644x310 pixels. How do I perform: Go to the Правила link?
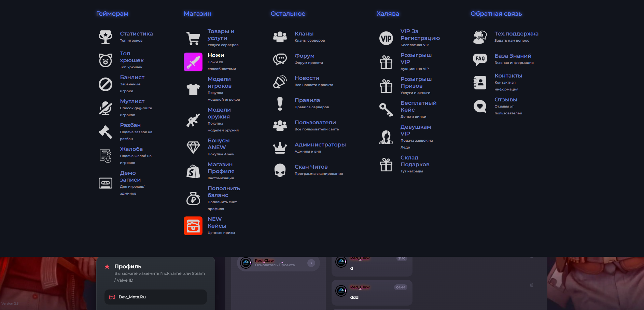(307, 100)
